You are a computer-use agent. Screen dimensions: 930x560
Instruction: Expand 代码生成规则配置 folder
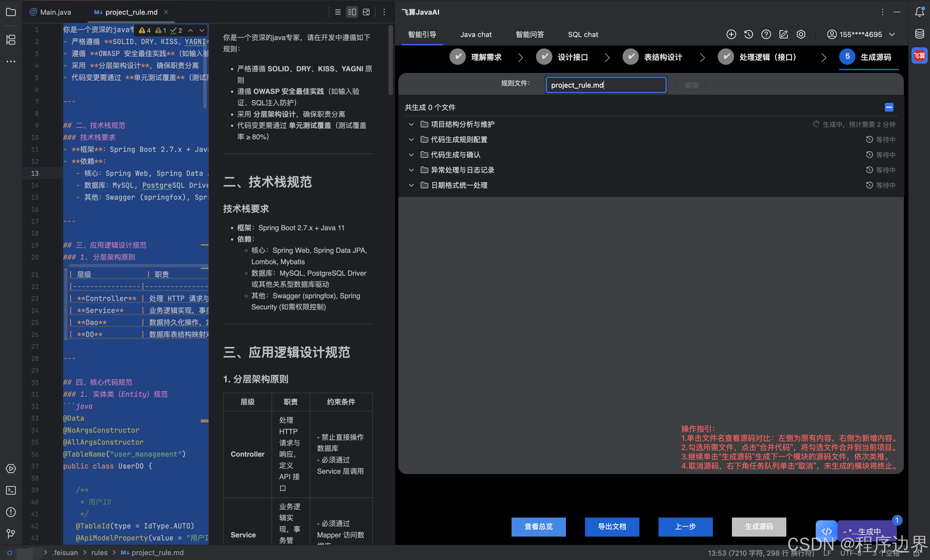pyautogui.click(x=411, y=140)
